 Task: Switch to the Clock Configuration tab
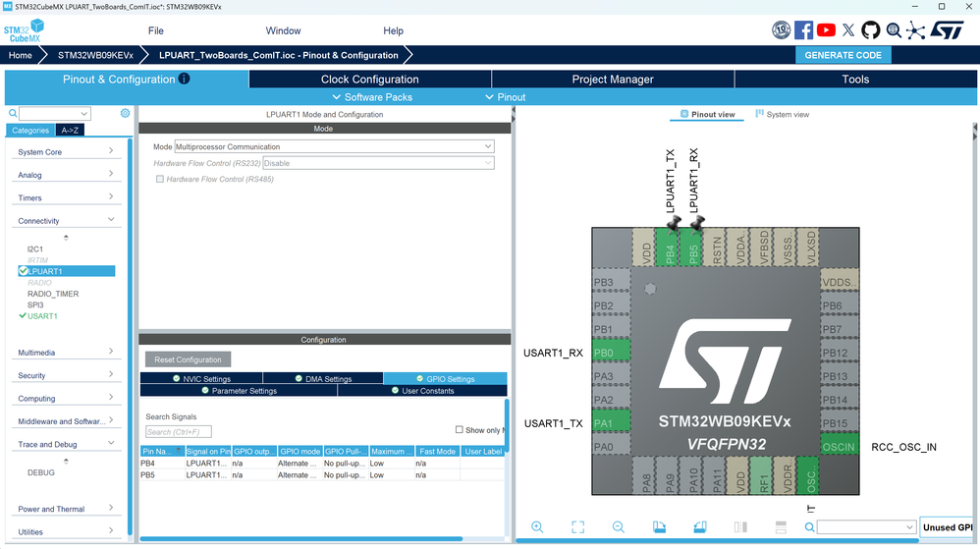[x=370, y=79]
